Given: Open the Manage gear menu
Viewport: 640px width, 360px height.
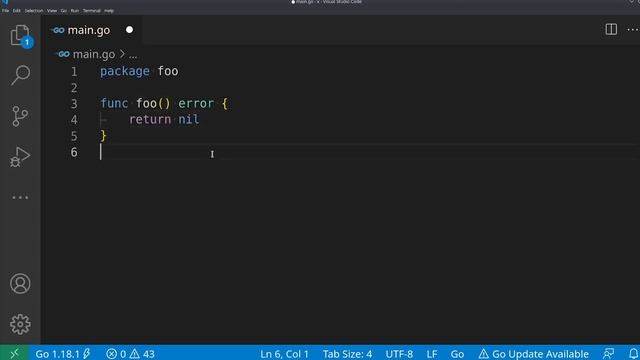Looking at the screenshot, I should pyautogui.click(x=20, y=324).
